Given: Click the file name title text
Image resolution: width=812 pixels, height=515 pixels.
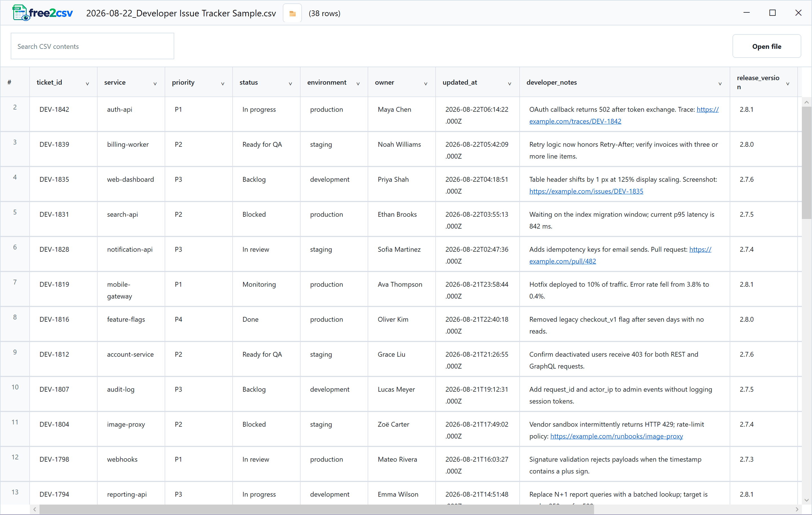Looking at the screenshot, I should [x=181, y=13].
